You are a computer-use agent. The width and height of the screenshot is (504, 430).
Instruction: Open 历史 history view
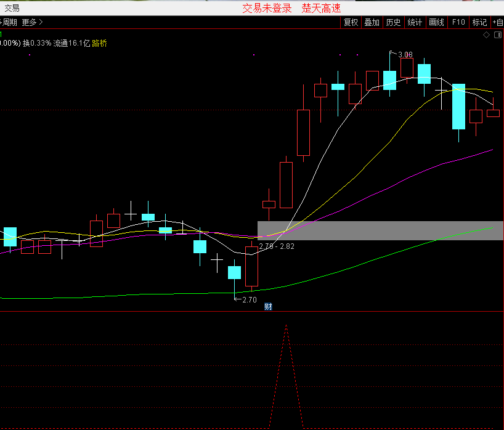coord(393,22)
